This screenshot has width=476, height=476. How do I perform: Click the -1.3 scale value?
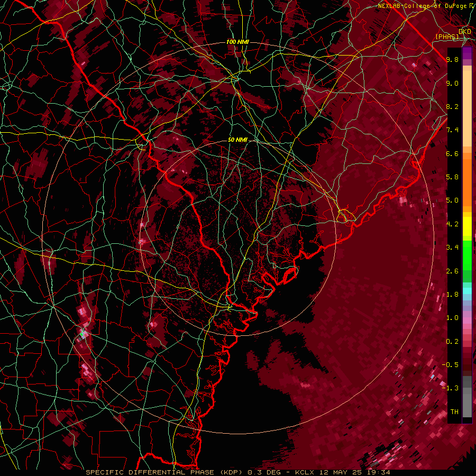pos(451,388)
